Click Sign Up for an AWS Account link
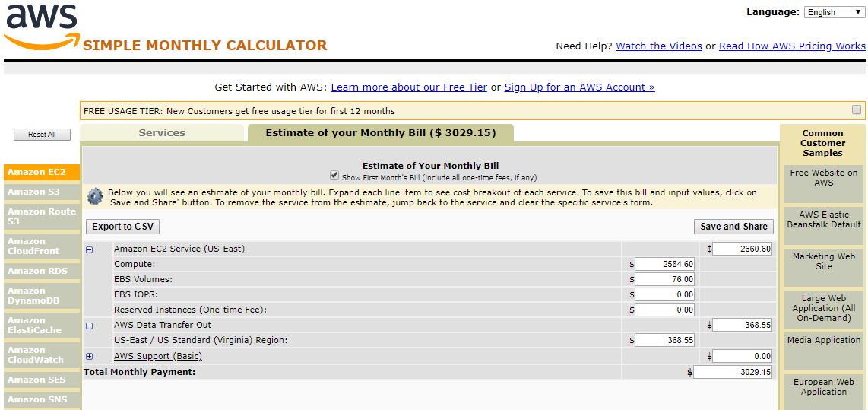868x410 pixels. point(580,87)
